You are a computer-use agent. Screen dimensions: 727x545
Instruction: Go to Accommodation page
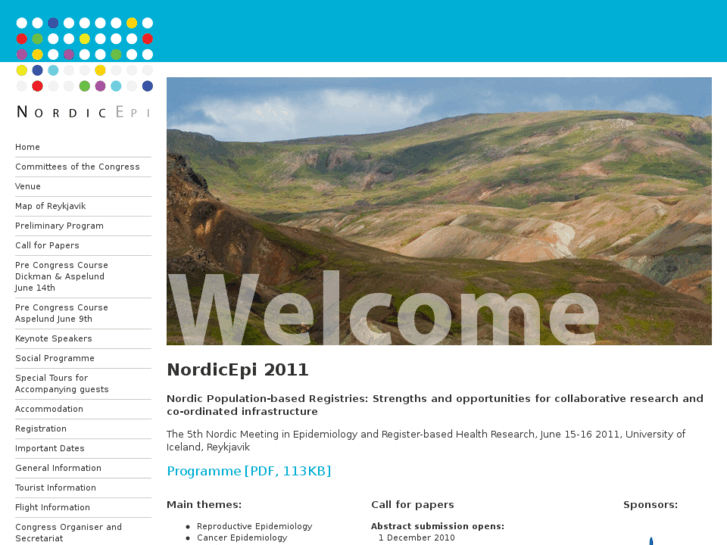click(49, 409)
